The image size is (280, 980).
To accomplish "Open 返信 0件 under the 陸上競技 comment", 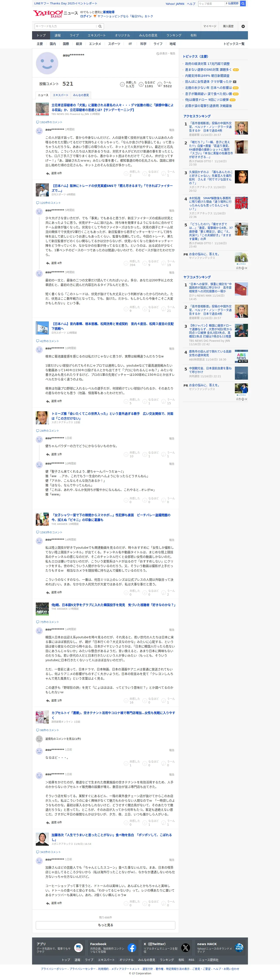I will [x=54, y=592].
